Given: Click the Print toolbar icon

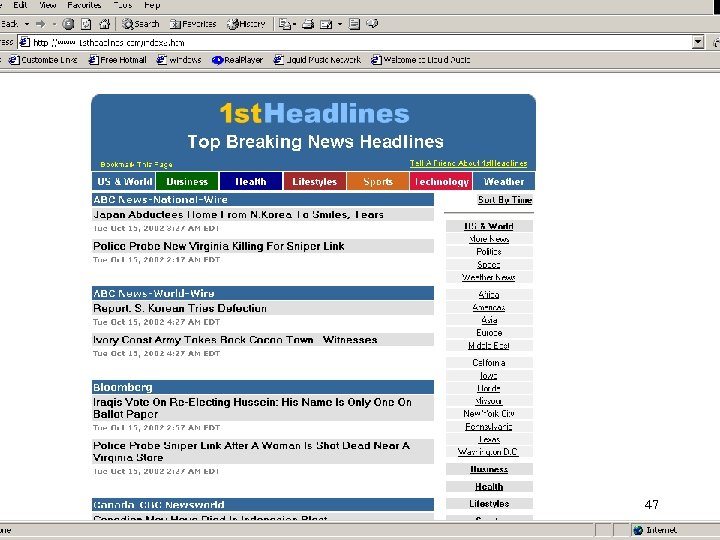Looking at the screenshot, I should click(308, 24).
